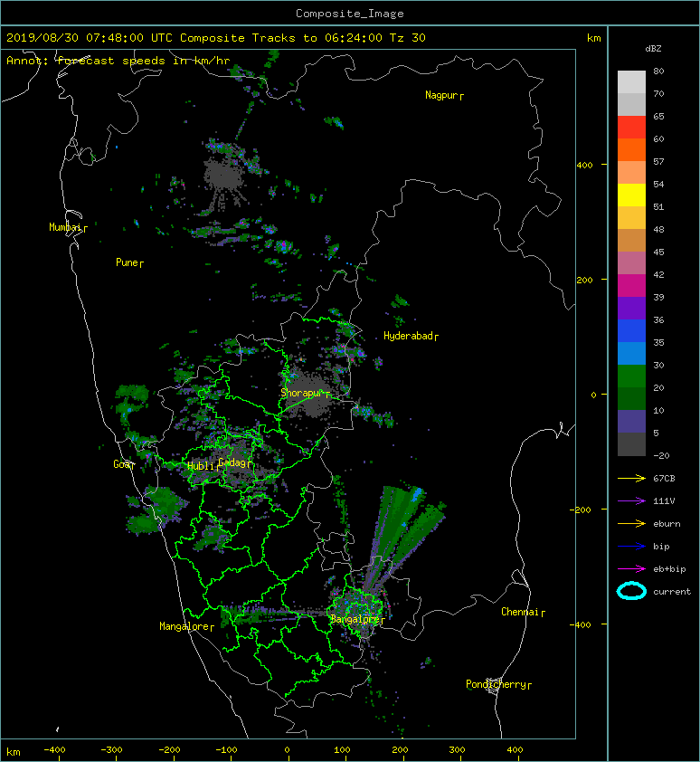Click -200 on the vertical km axis
700x762 pixels.
point(581,510)
